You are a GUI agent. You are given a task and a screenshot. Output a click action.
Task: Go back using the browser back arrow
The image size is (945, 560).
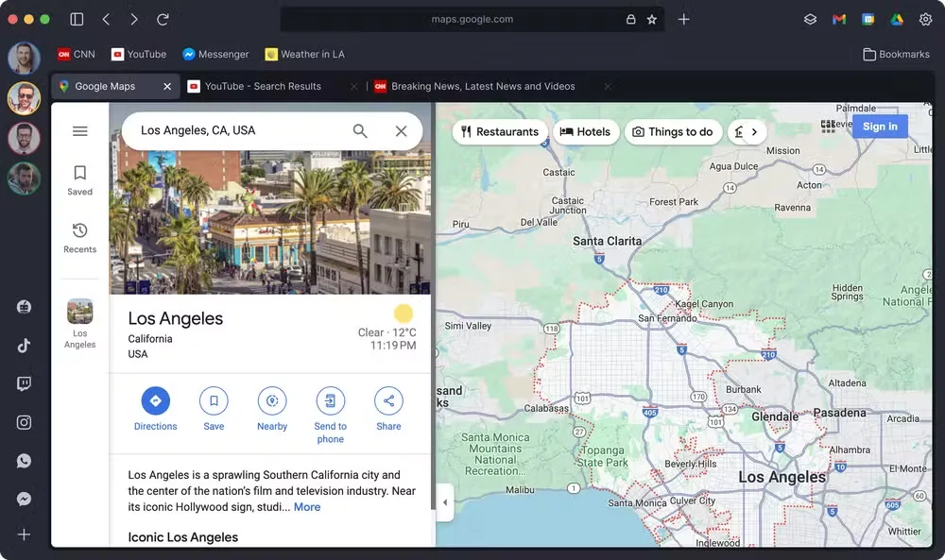tap(106, 19)
